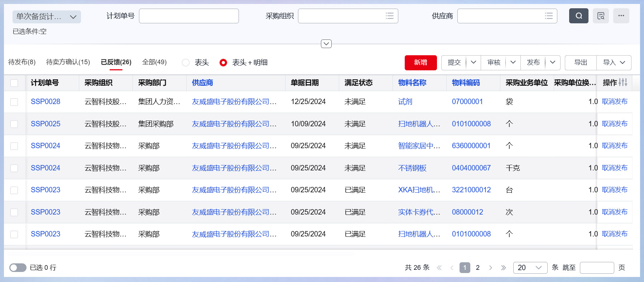Go to next page arrow

490,268
